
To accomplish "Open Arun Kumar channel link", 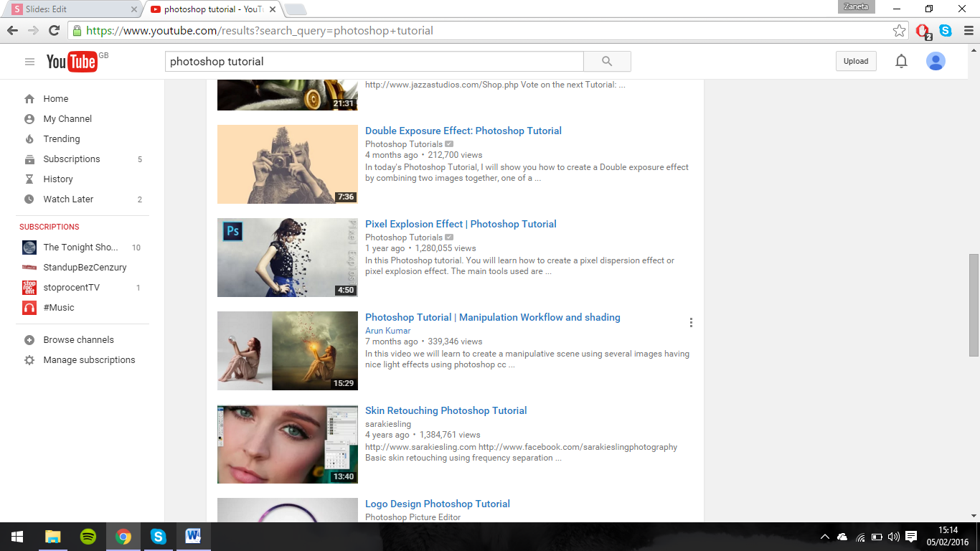I will click(x=388, y=331).
